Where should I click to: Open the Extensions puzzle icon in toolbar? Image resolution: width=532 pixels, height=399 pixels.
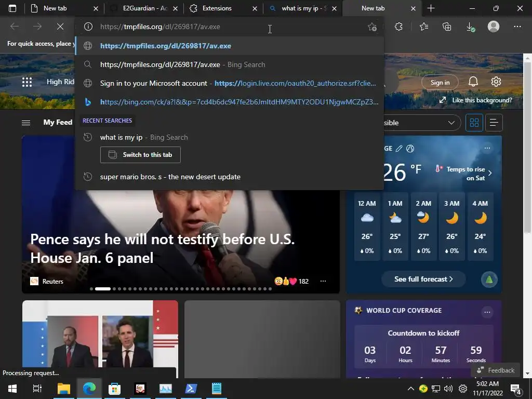398,26
